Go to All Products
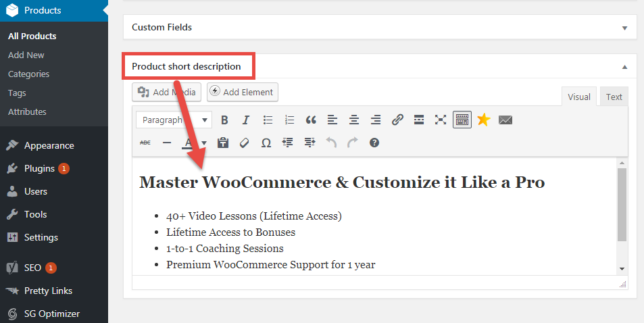The image size is (644, 323). tap(32, 36)
